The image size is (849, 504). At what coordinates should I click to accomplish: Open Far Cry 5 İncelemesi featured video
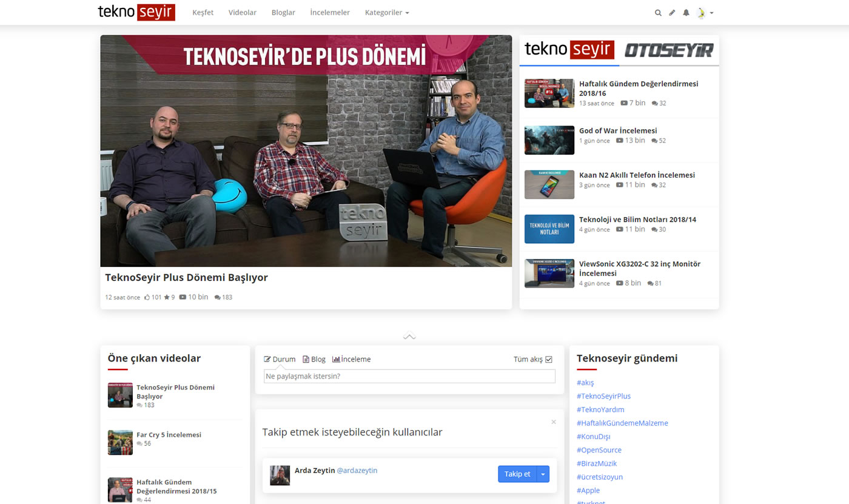tap(169, 435)
